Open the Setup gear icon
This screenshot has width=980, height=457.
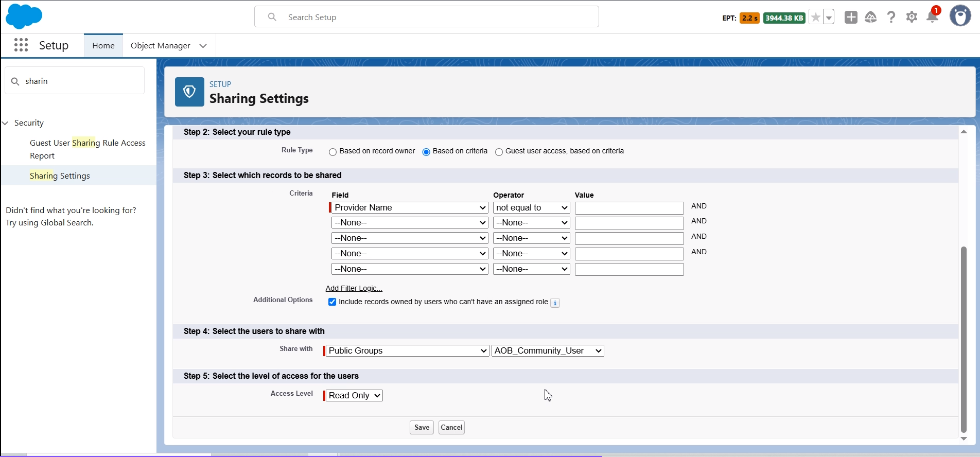[x=912, y=17]
